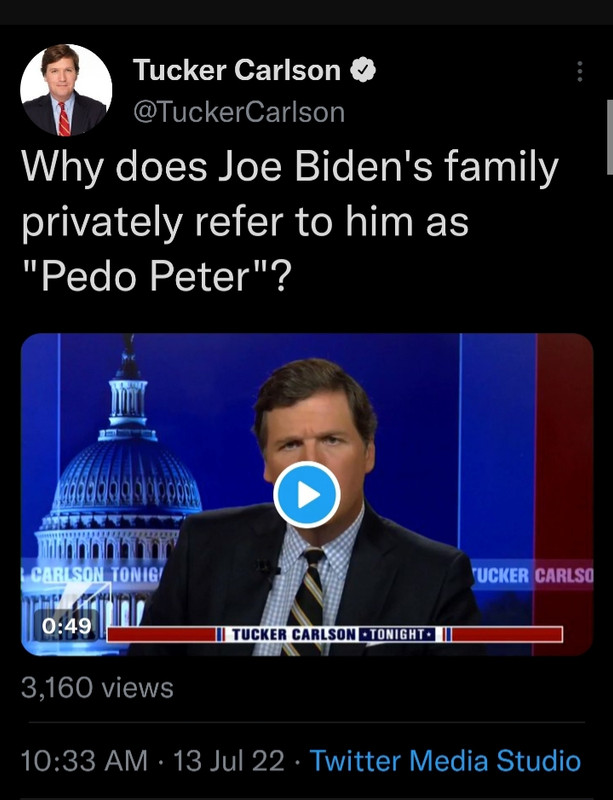Image resolution: width=613 pixels, height=800 pixels.
Task: Click the "Pedo Peter" quoted text line
Action: pyautogui.click(x=156, y=275)
